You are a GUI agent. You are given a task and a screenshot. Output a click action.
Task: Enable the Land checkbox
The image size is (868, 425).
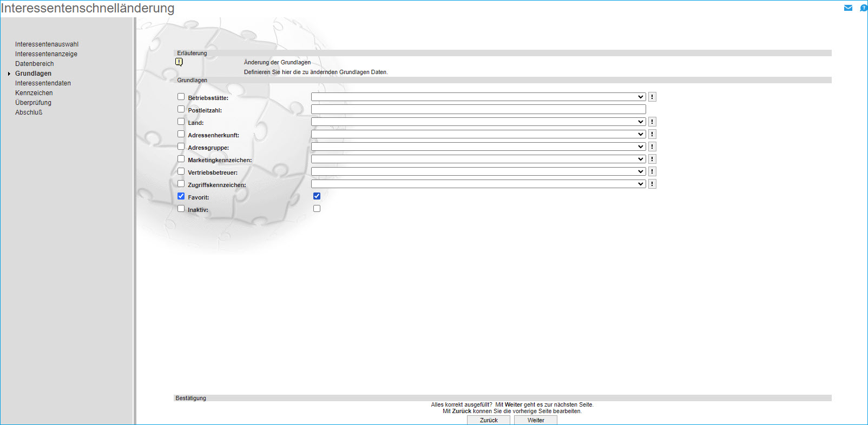pyautogui.click(x=181, y=122)
